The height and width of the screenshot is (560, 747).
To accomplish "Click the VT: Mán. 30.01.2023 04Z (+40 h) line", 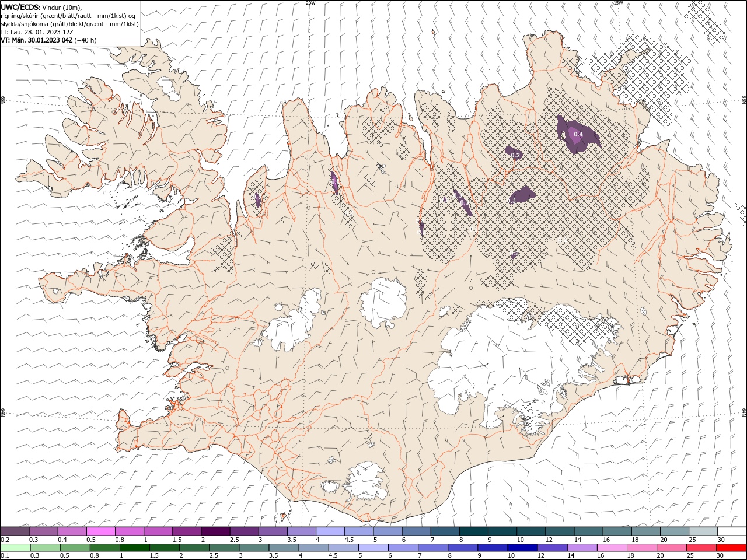I will click(x=48, y=40).
